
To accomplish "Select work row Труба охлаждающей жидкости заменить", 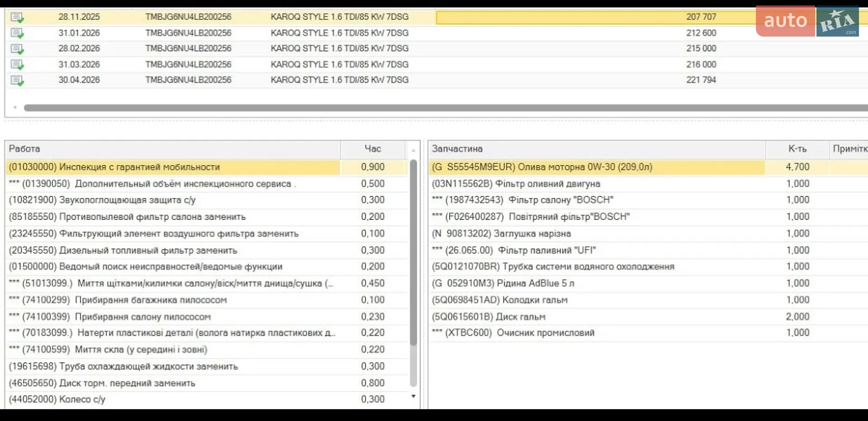I will click(207, 367).
